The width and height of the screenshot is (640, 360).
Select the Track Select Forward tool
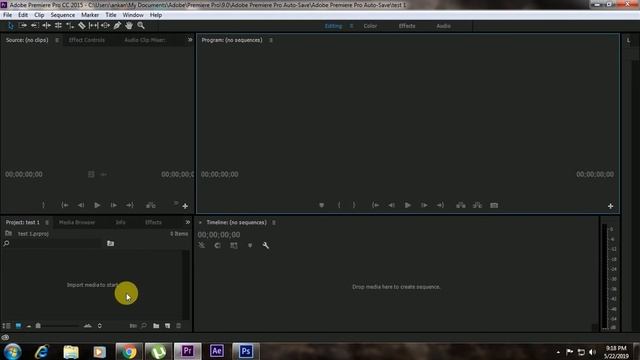[23, 26]
